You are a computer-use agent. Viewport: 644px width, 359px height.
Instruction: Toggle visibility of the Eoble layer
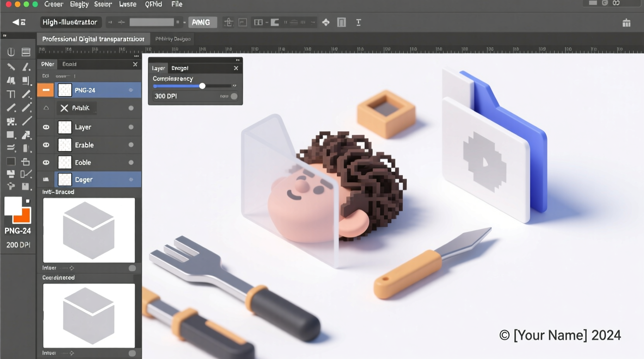point(46,162)
